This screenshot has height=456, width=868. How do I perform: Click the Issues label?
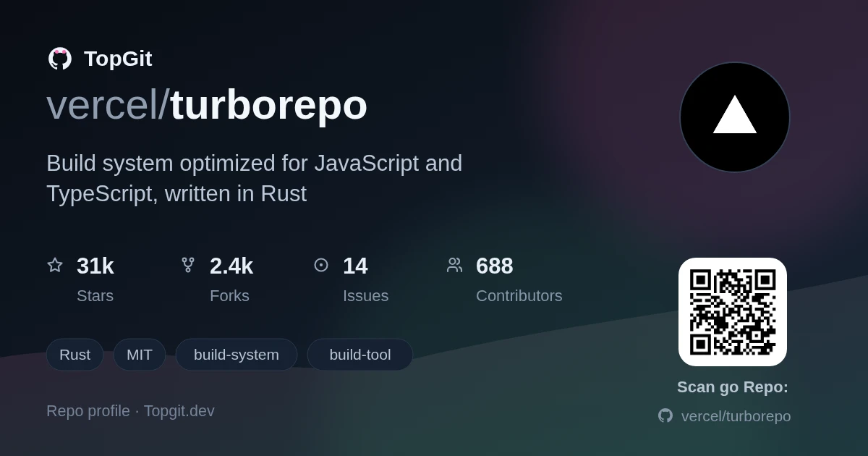coord(365,295)
